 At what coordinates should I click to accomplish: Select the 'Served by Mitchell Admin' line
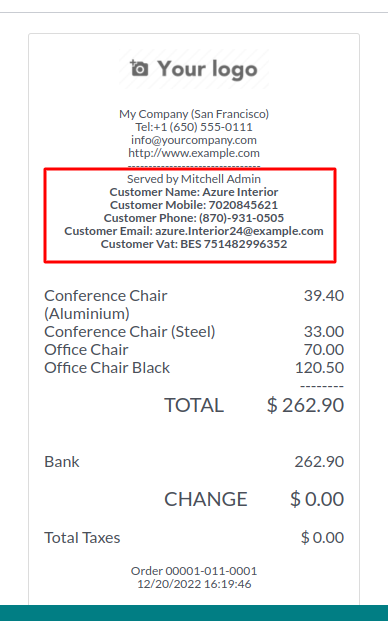click(x=194, y=179)
